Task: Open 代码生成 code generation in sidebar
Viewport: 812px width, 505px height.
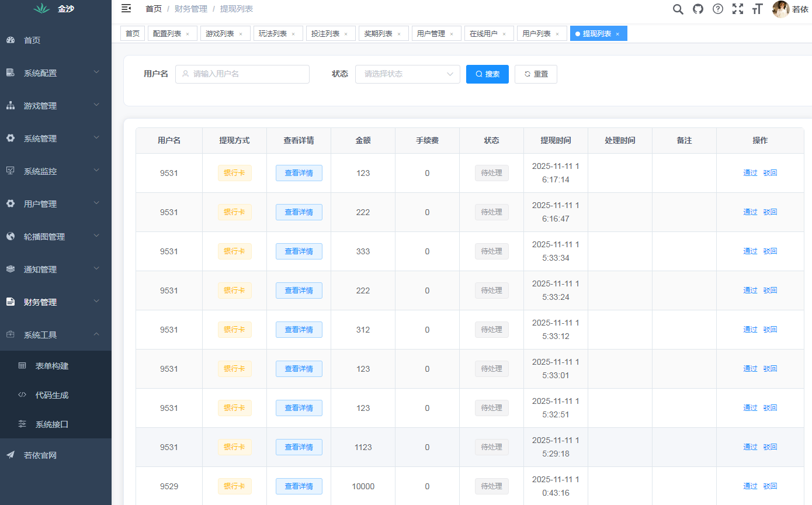Action: click(x=51, y=395)
